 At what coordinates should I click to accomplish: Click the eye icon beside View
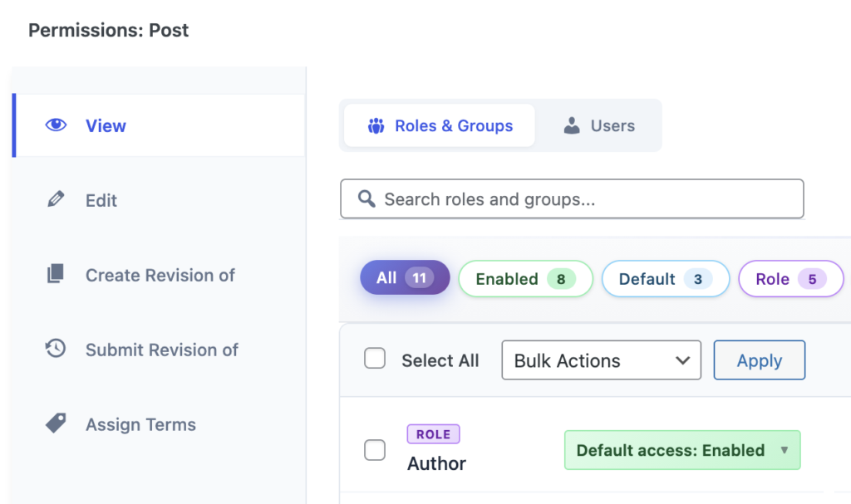56,125
